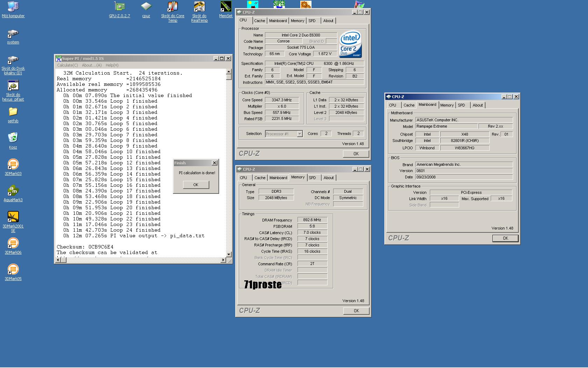Switch to Cache tab in Mainboard window

[x=409, y=105]
